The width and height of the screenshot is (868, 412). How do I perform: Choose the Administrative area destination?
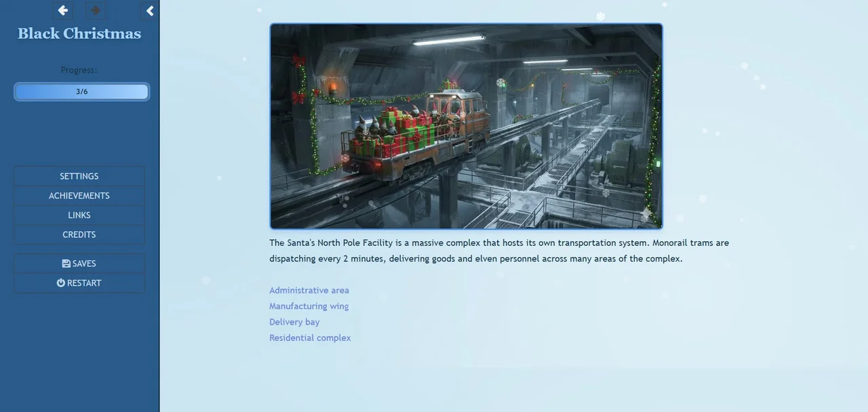click(309, 290)
